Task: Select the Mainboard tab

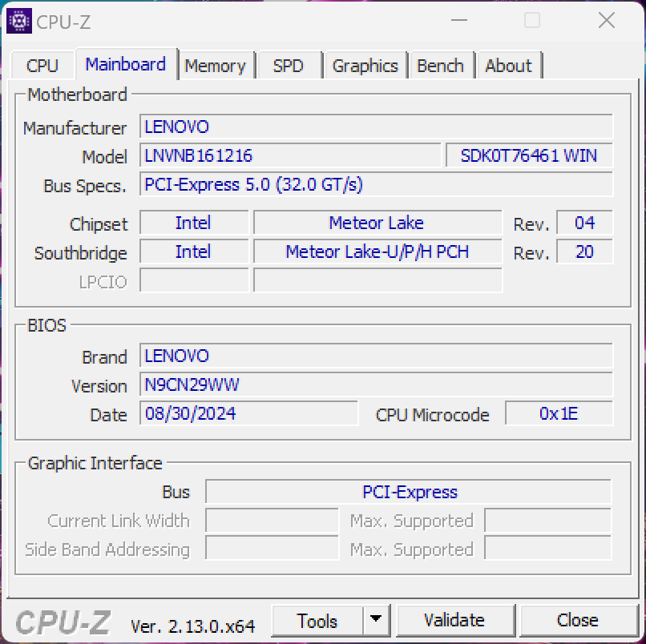Action: [126, 64]
